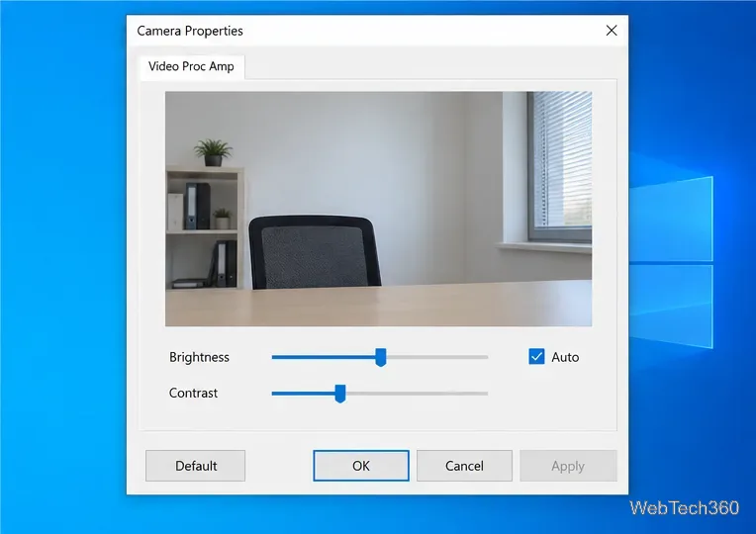
Task: Click the Contrast slider handle
Action: pos(340,394)
